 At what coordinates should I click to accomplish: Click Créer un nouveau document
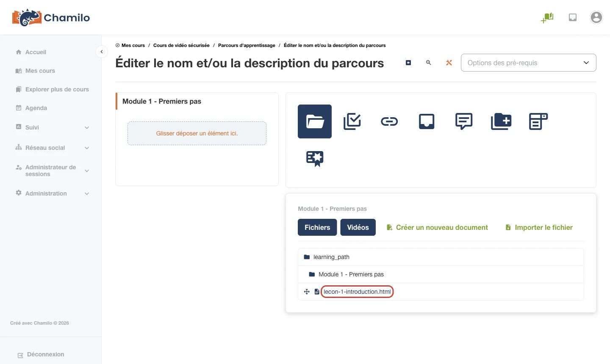pyautogui.click(x=437, y=227)
